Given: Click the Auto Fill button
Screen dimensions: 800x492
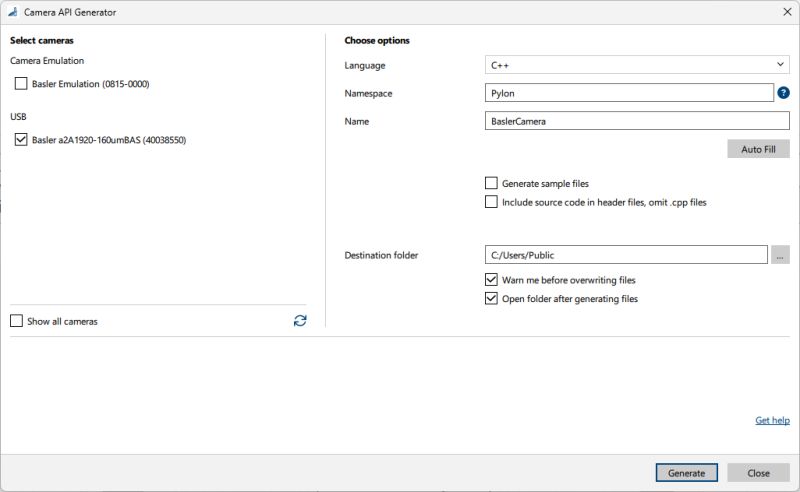Looking at the screenshot, I should pyautogui.click(x=758, y=149).
